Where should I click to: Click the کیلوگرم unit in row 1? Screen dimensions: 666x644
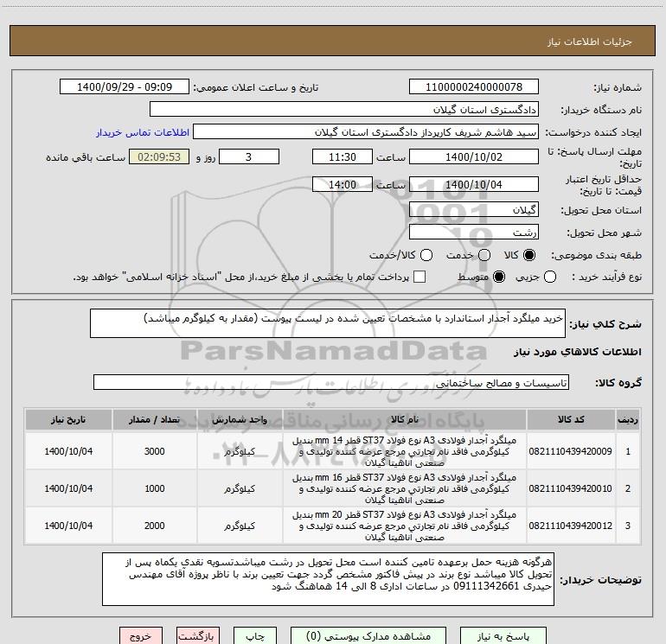(240, 451)
